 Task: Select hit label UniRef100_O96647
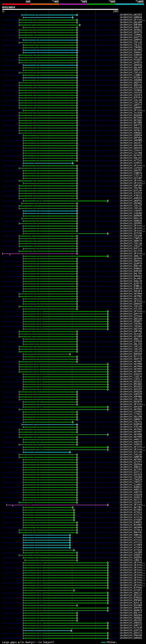click(x=131, y=53)
